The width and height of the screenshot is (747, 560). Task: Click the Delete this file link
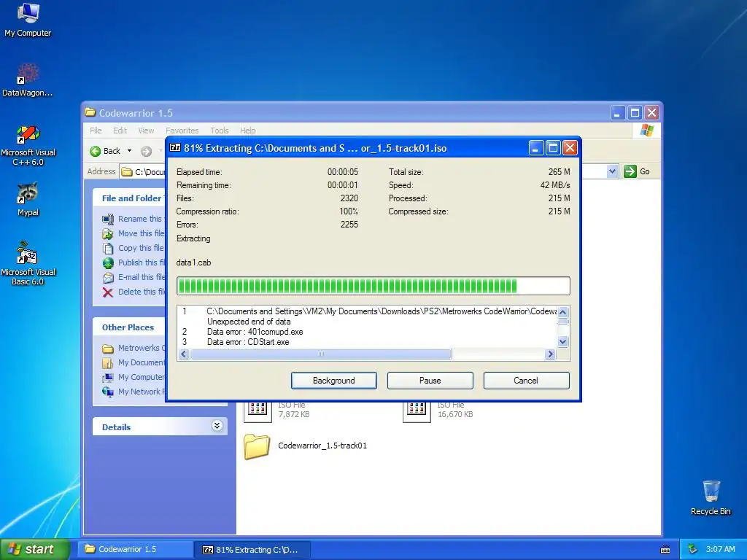[x=142, y=292]
